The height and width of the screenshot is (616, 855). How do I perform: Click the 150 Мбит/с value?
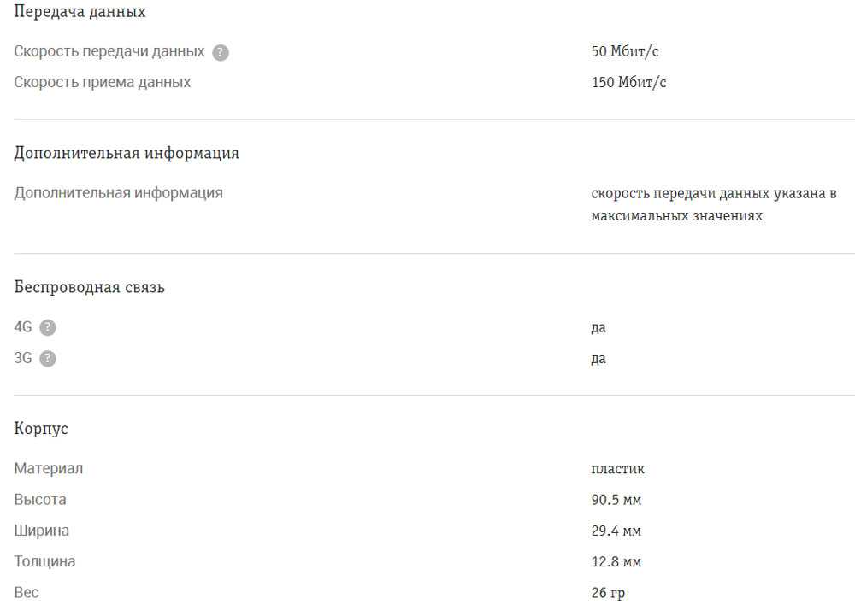[x=628, y=83]
